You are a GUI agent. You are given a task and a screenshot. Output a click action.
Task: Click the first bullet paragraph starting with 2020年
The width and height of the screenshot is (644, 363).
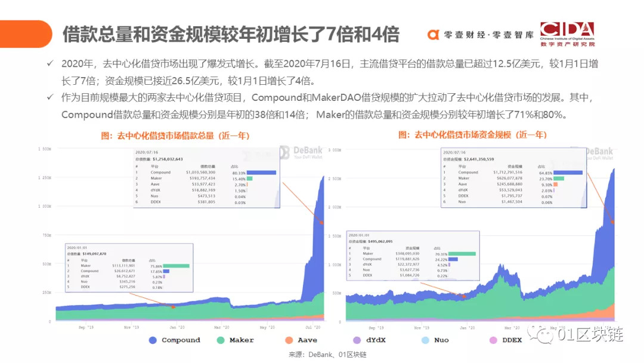(x=329, y=72)
